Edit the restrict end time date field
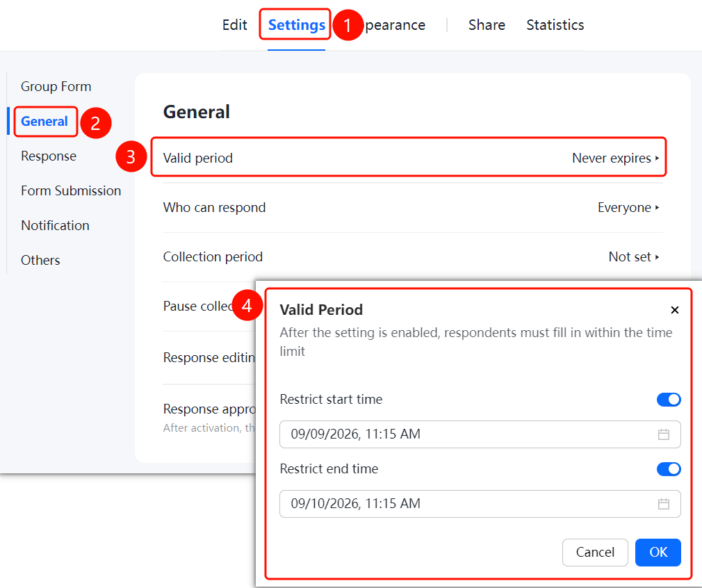This screenshot has width=702, height=588. tap(480, 504)
